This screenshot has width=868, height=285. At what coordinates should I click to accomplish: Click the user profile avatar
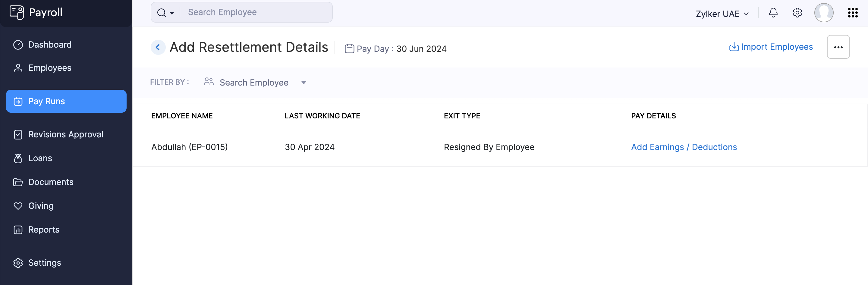click(x=823, y=13)
